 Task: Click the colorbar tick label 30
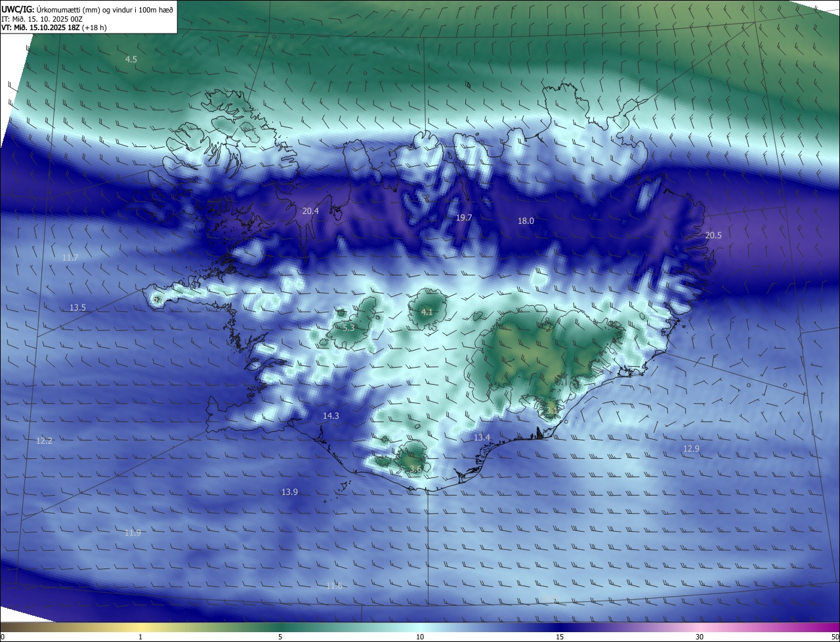[x=700, y=637]
